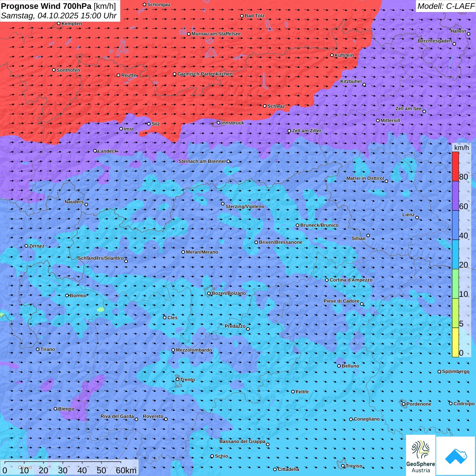
Task: Click the 'Modell: C-LAEF' label
Action: pyautogui.click(x=446, y=6)
